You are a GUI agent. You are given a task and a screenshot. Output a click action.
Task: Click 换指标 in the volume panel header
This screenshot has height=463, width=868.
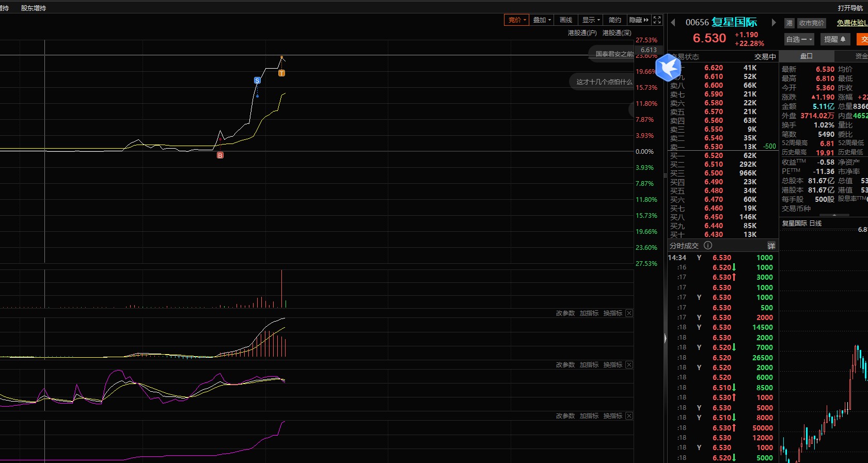pyautogui.click(x=613, y=313)
